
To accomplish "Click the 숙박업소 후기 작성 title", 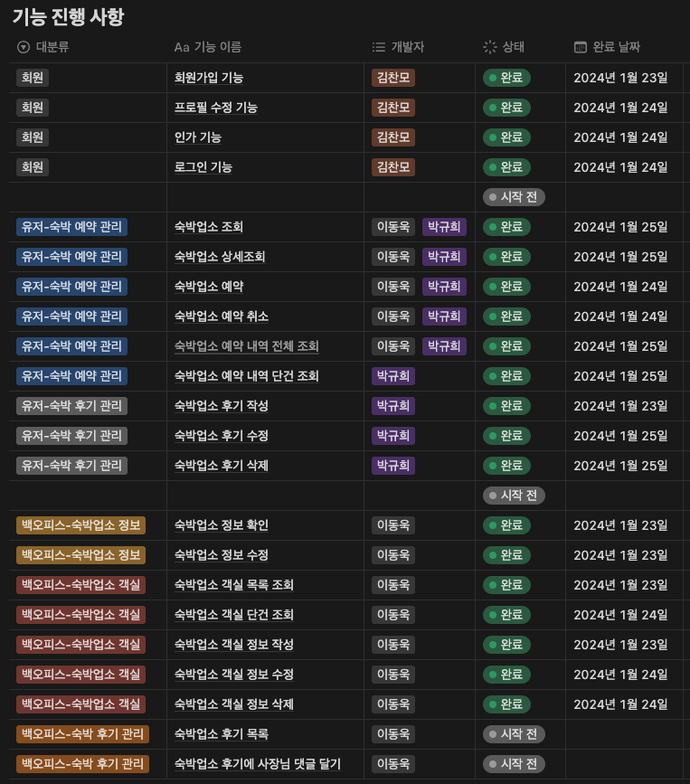I will [x=221, y=406].
